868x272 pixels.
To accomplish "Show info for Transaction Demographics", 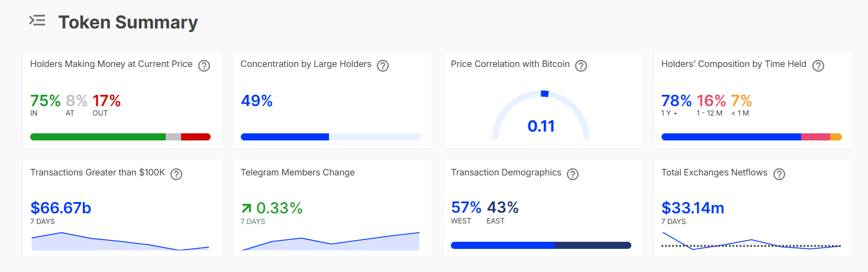I will (x=573, y=174).
